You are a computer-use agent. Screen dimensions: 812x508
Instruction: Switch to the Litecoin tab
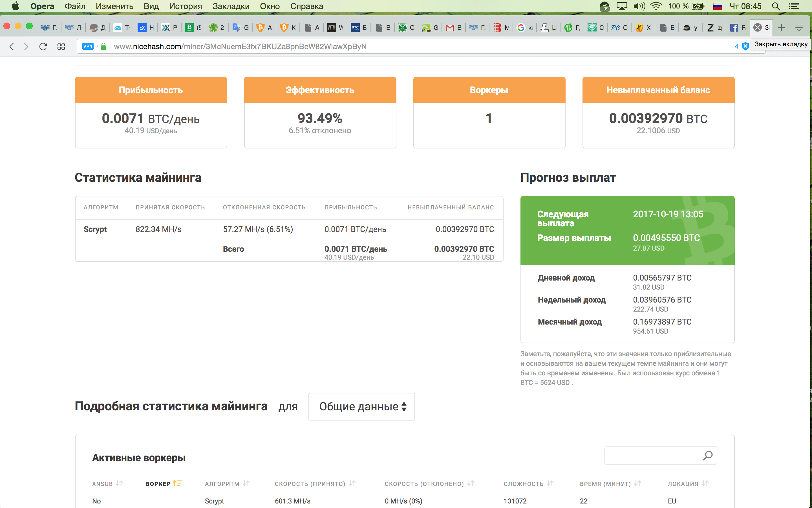(548, 28)
